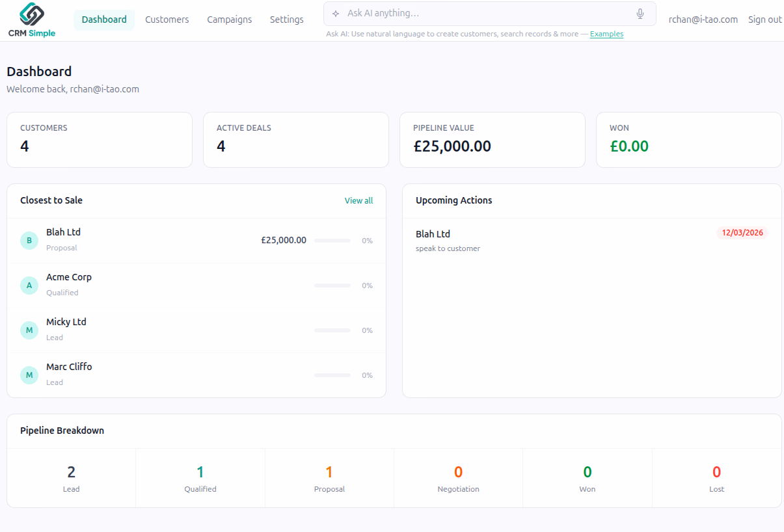Open Blah Ltd upcoming action
This screenshot has height=532, width=784.
click(x=592, y=241)
